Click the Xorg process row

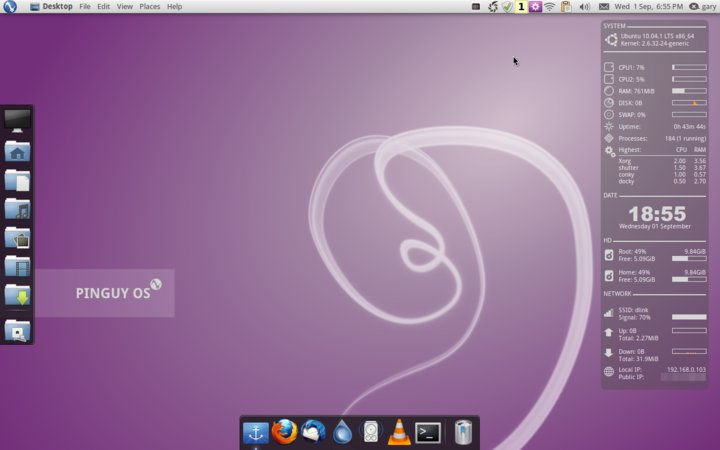coord(662,161)
